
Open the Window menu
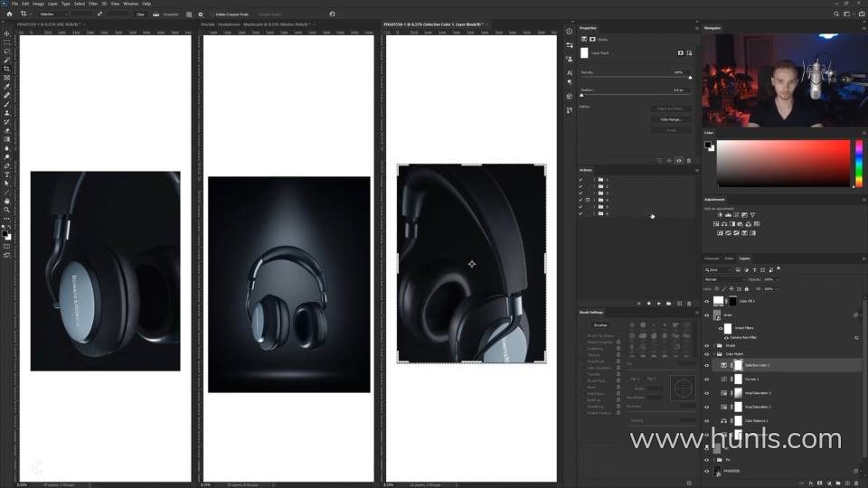coord(130,4)
